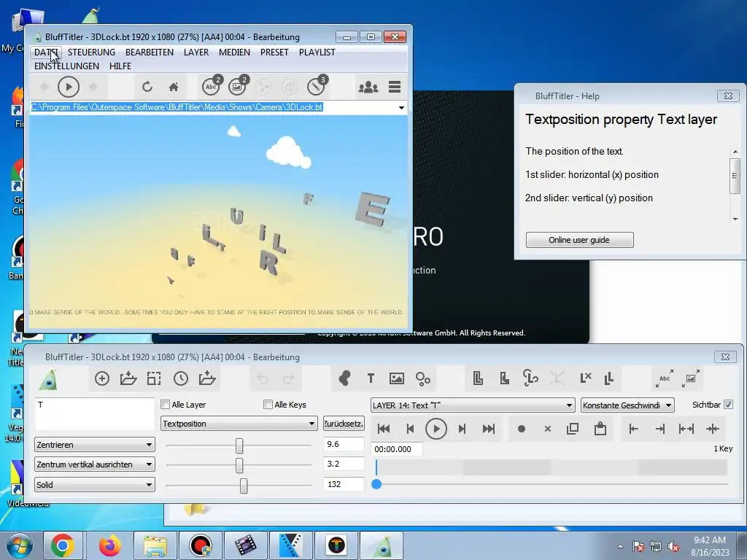Click the add camera layer icon
Screen dimensions: 747x560
(x=344, y=378)
